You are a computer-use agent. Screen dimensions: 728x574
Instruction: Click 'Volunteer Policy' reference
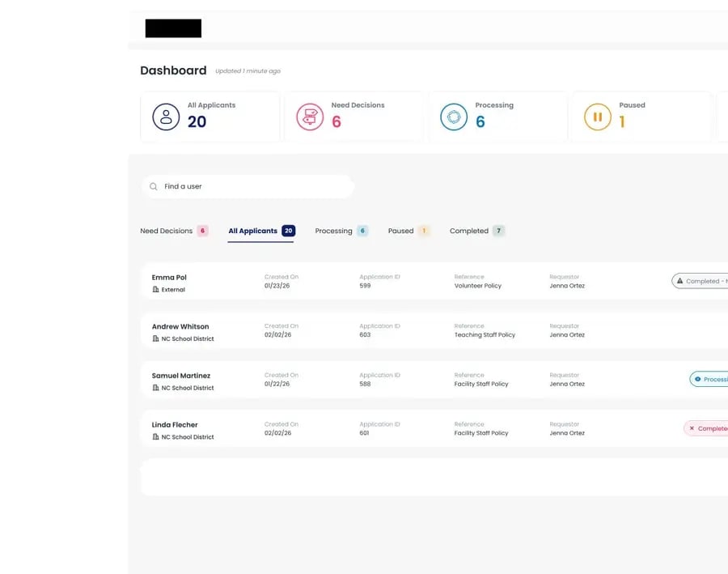(x=478, y=286)
